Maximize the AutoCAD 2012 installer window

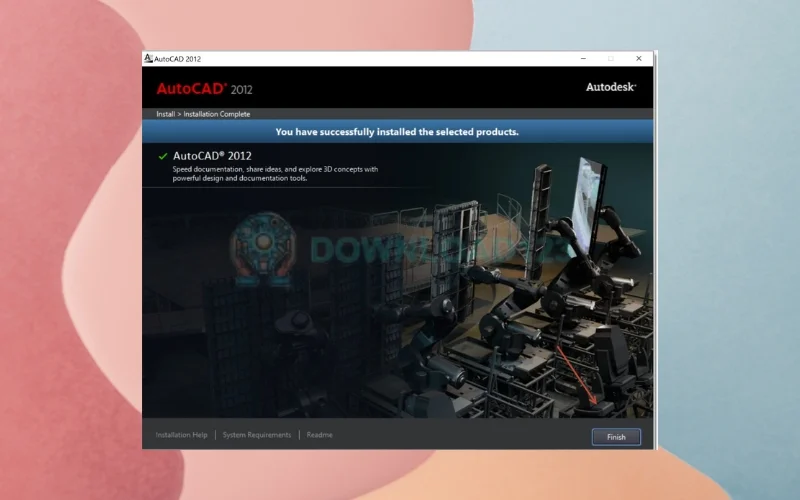click(611, 59)
